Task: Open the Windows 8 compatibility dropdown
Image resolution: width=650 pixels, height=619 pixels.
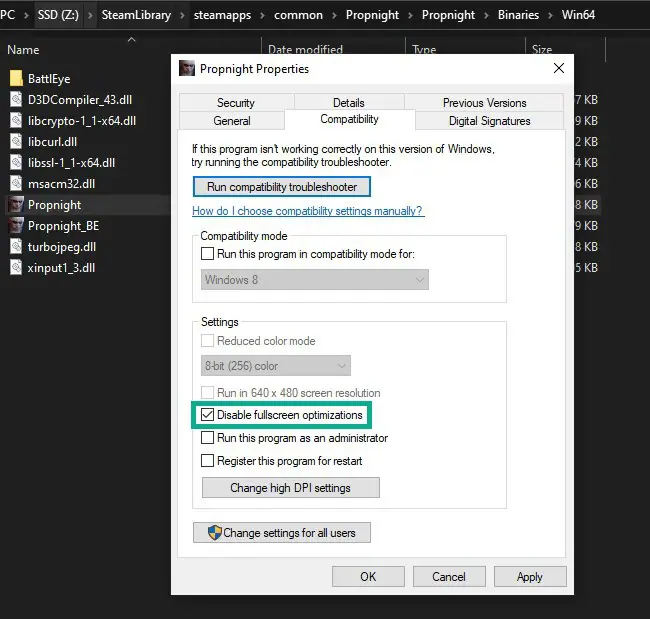Action: (315, 279)
